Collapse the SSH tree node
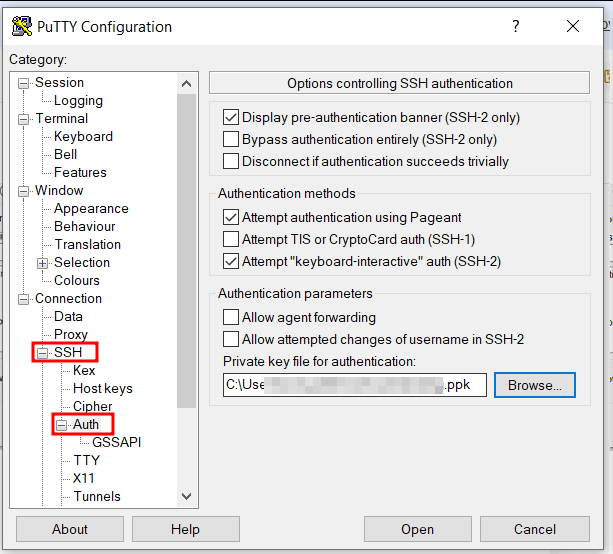 tap(42, 353)
